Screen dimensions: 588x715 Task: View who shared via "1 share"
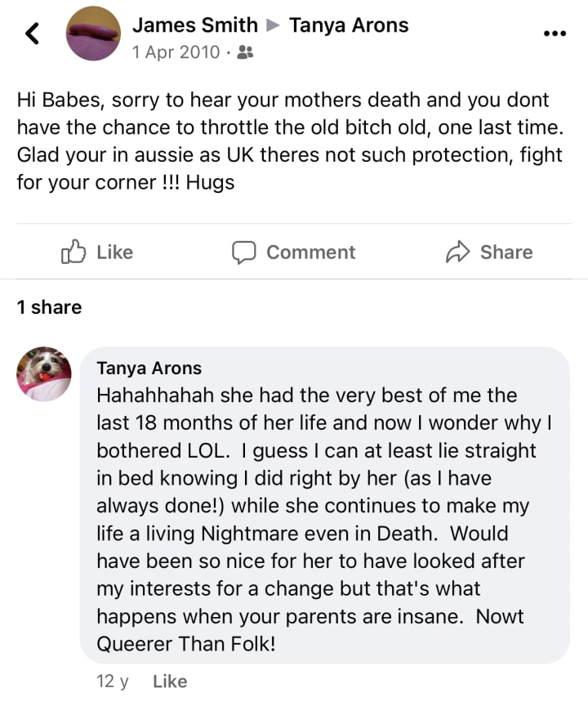point(49,307)
